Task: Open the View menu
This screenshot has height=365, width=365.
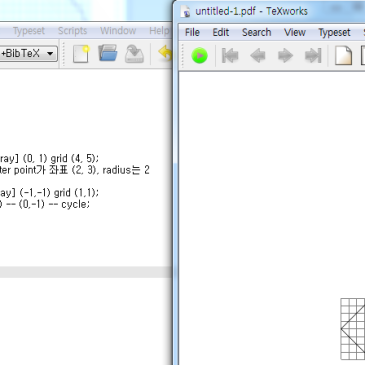Action: pos(295,32)
